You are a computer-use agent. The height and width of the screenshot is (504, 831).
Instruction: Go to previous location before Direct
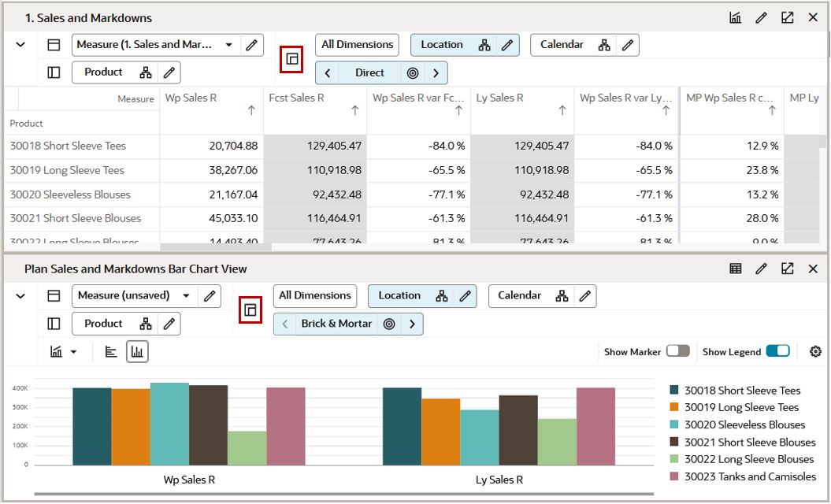[328, 73]
